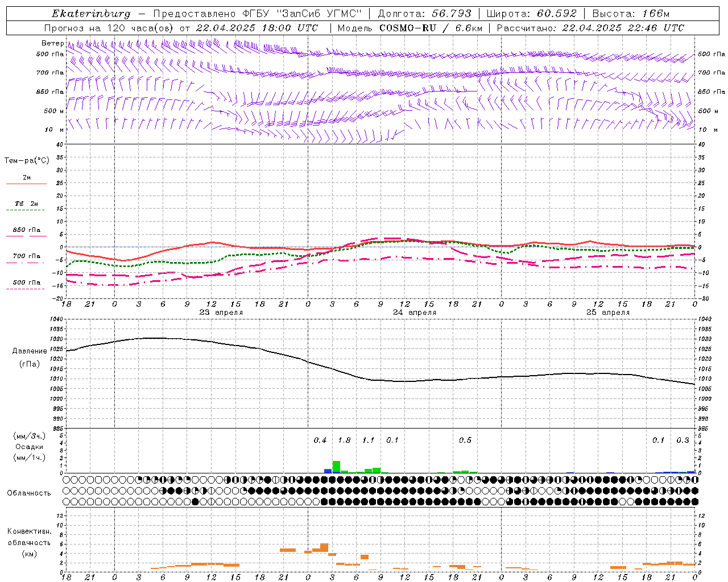Click the Высота: 166м value
Image resolution: width=728 pixels, height=582 pixels.
(x=630, y=14)
